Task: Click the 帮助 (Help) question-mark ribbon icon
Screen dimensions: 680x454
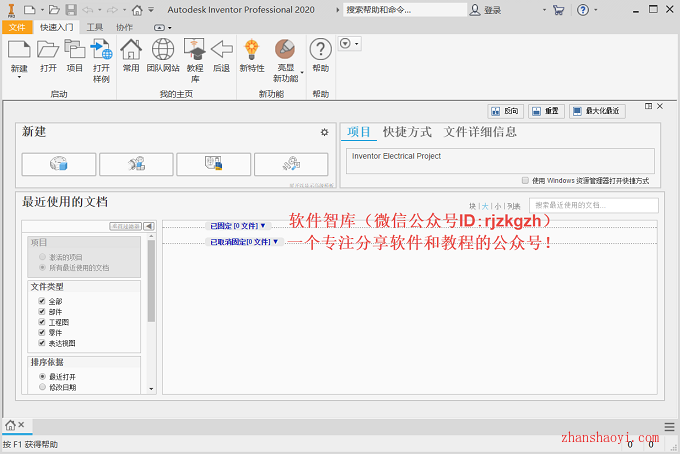Action: coord(320,49)
